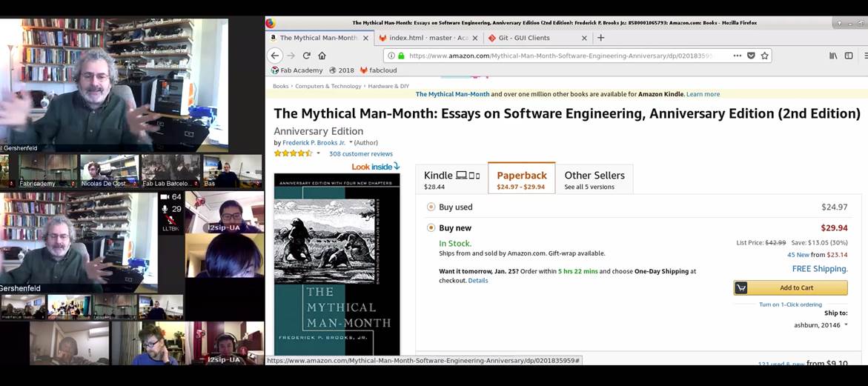This screenshot has height=386, width=868.
Task: Click the Books breadcrumb link
Action: tap(281, 86)
